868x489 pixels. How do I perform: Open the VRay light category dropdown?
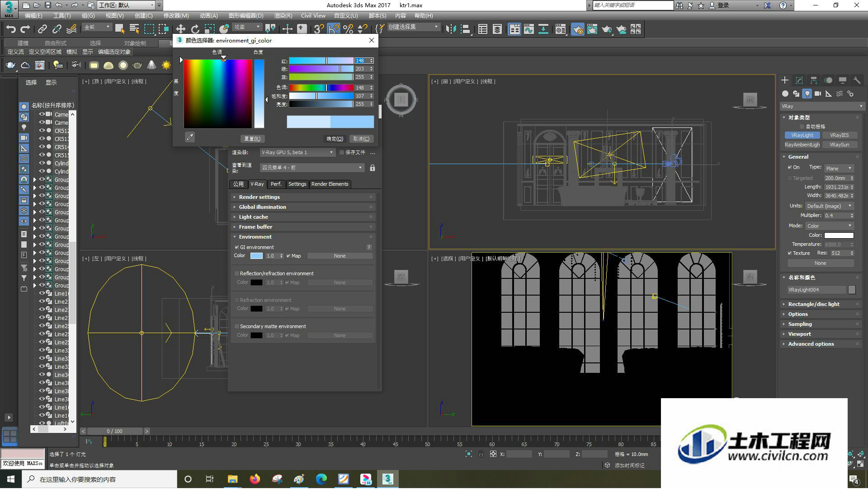coord(822,106)
